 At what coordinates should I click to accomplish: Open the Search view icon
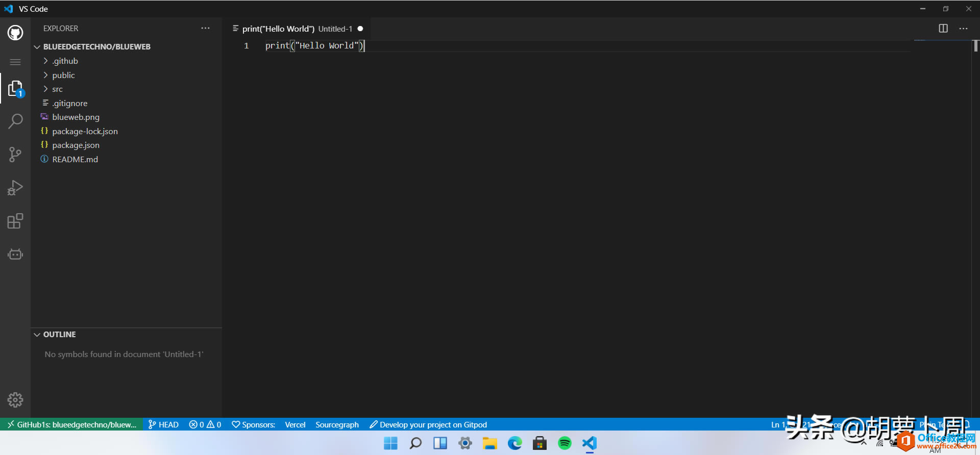pyautogui.click(x=15, y=121)
